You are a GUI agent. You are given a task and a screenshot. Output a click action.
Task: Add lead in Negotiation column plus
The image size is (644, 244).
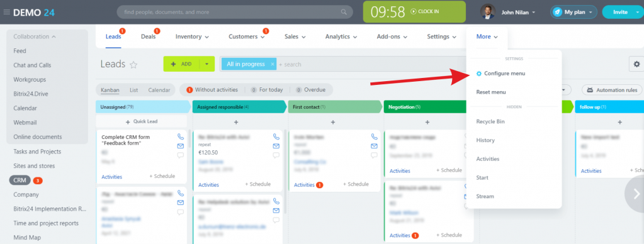click(x=427, y=122)
